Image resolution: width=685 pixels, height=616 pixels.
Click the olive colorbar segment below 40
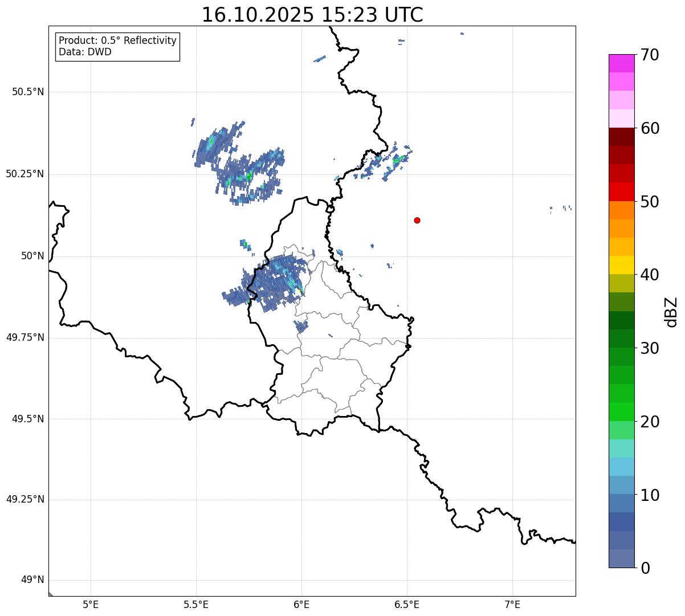[621, 284]
